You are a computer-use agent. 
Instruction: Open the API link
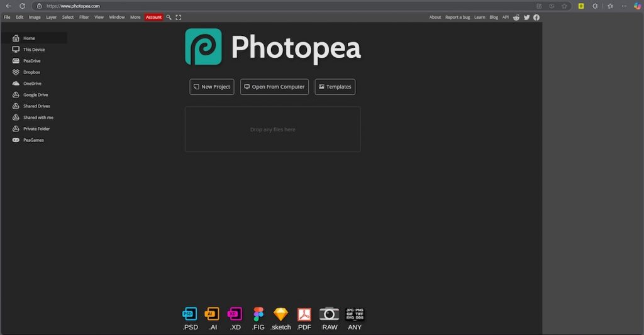coord(506,17)
